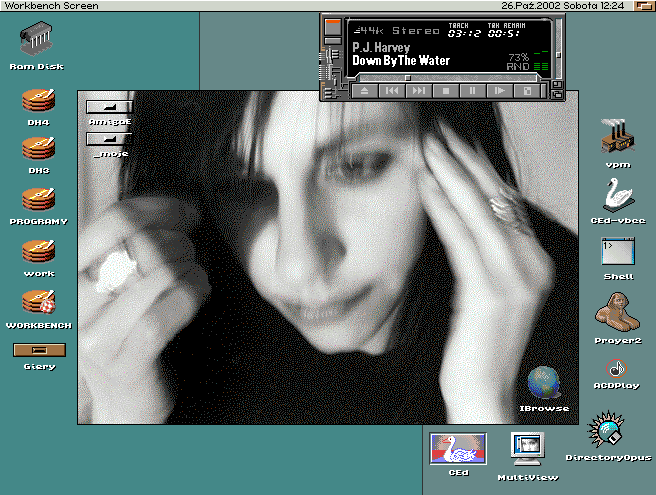
Task: Select the DH4 drive icon
Action: pyautogui.click(x=38, y=100)
